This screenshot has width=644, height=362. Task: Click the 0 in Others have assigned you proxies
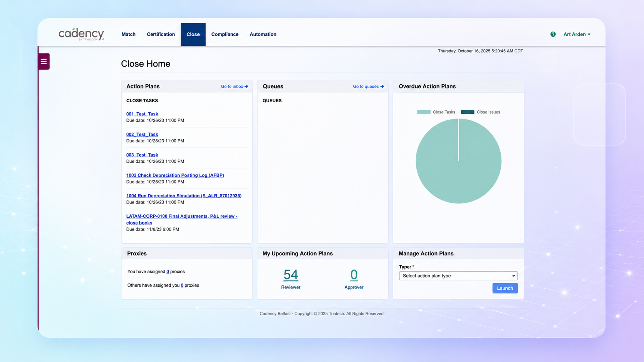pyautogui.click(x=182, y=285)
